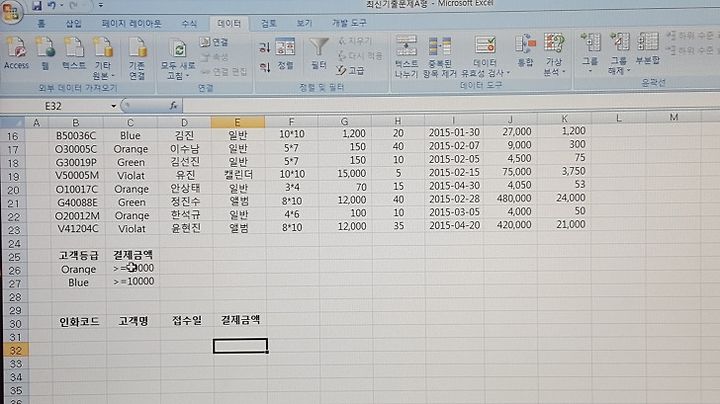
Task: Switch to Review (검토) tab
Action: tap(268, 23)
